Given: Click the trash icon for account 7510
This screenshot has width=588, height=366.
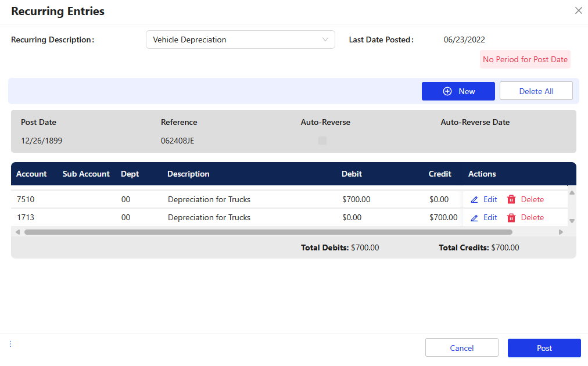Looking at the screenshot, I should tap(511, 199).
